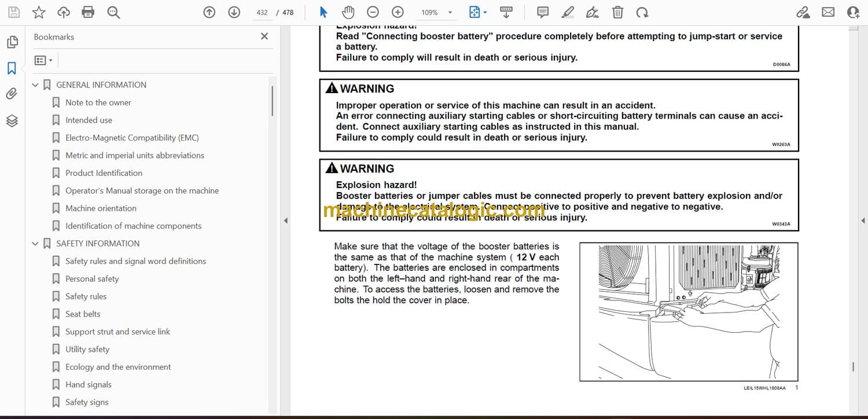Toggle the Layers panel icon
This screenshot has width=868, height=419.
pos(12,120)
